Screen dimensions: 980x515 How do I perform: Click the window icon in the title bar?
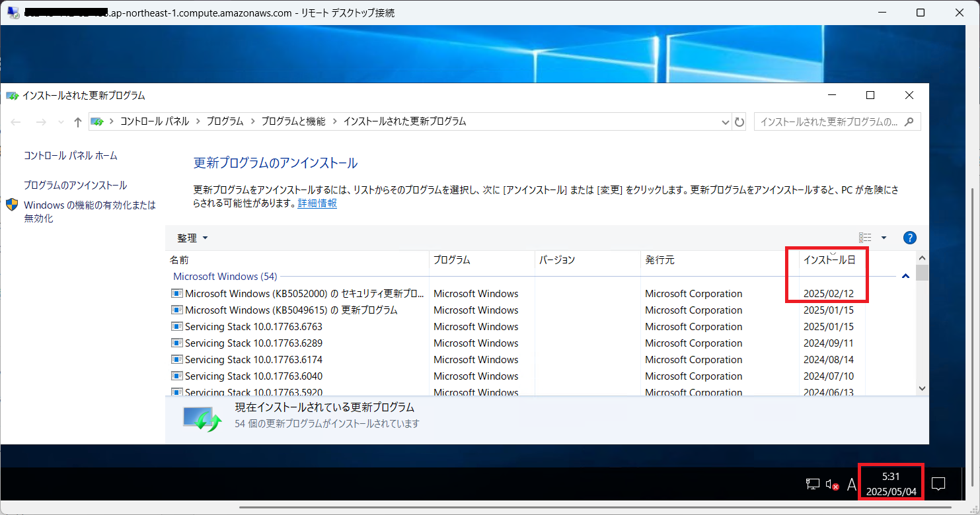click(x=13, y=96)
